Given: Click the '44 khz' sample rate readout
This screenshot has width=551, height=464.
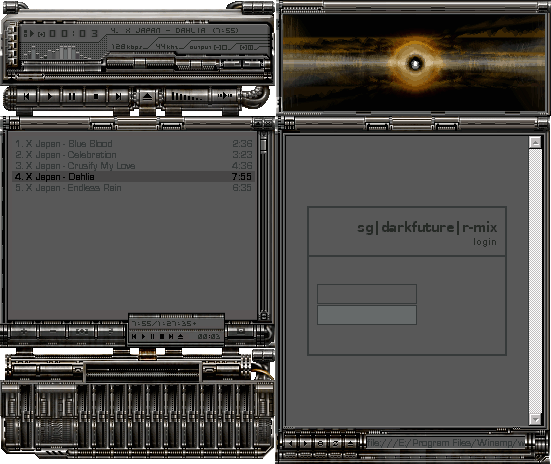Looking at the screenshot, I should [167, 46].
